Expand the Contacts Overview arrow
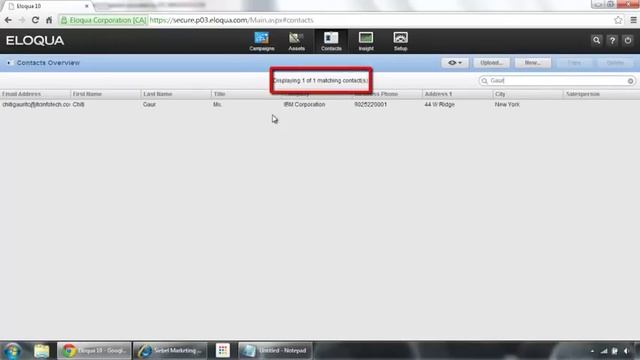 [x=9, y=63]
